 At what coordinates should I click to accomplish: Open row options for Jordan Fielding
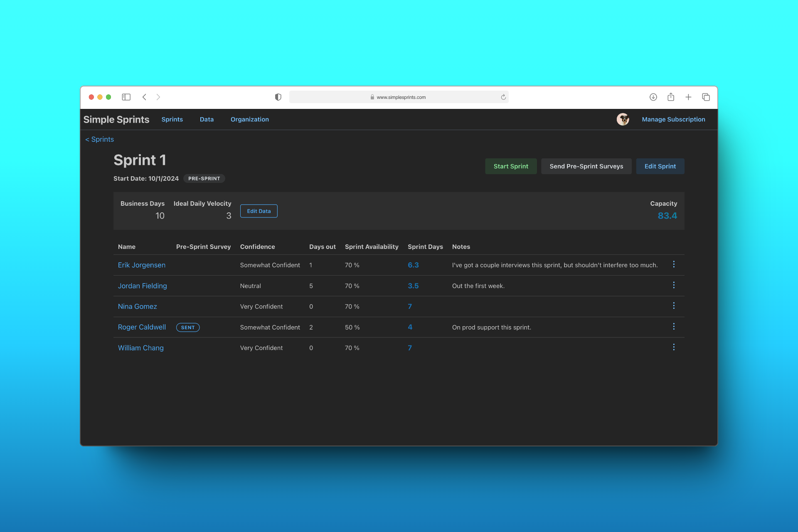pyautogui.click(x=674, y=285)
